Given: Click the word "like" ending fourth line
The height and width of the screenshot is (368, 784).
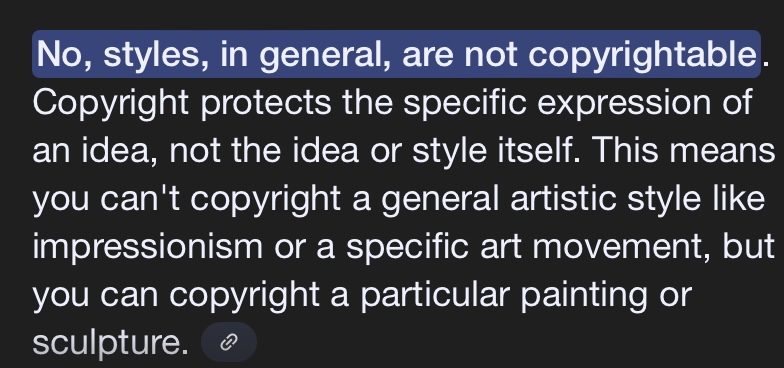Looking at the screenshot, I should [746, 199].
